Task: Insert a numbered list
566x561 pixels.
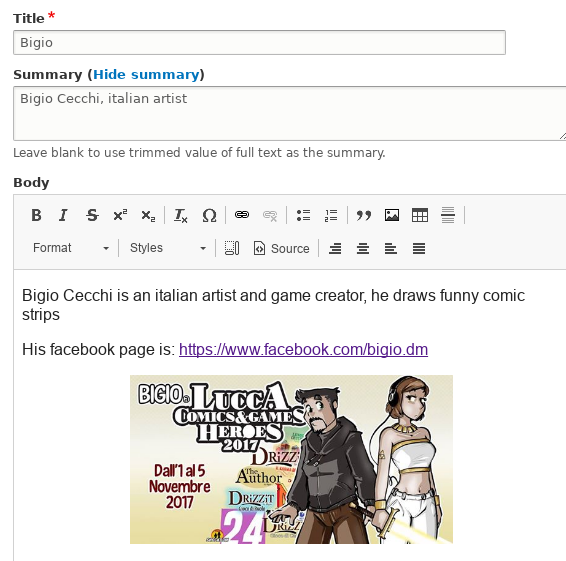Action: pyautogui.click(x=331, y=216)
